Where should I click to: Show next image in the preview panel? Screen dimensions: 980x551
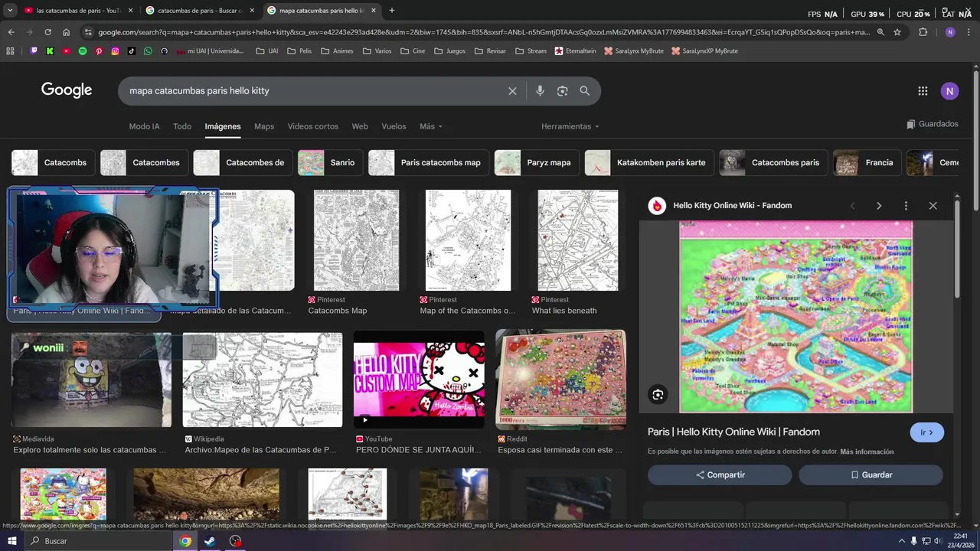coord(879,206)
